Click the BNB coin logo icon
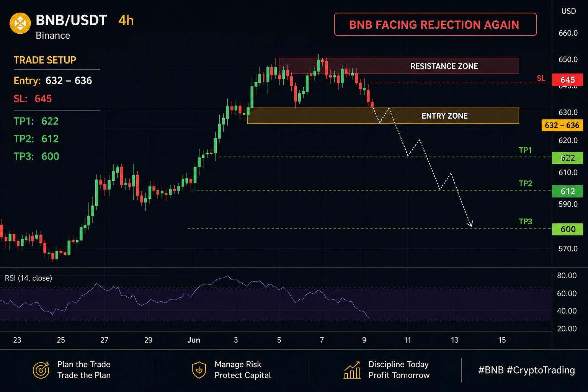 [x=20, y=23]
